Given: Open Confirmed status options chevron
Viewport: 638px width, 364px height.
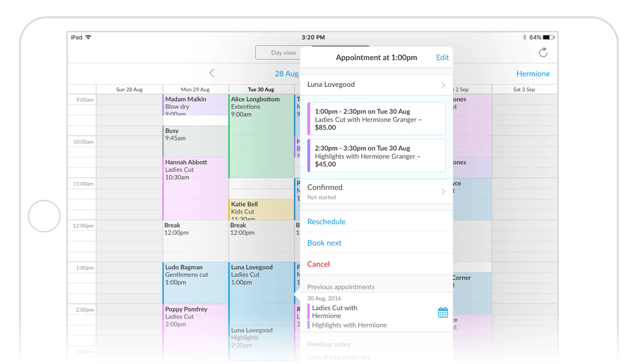Looking at the screenshot, I should 443,191.
